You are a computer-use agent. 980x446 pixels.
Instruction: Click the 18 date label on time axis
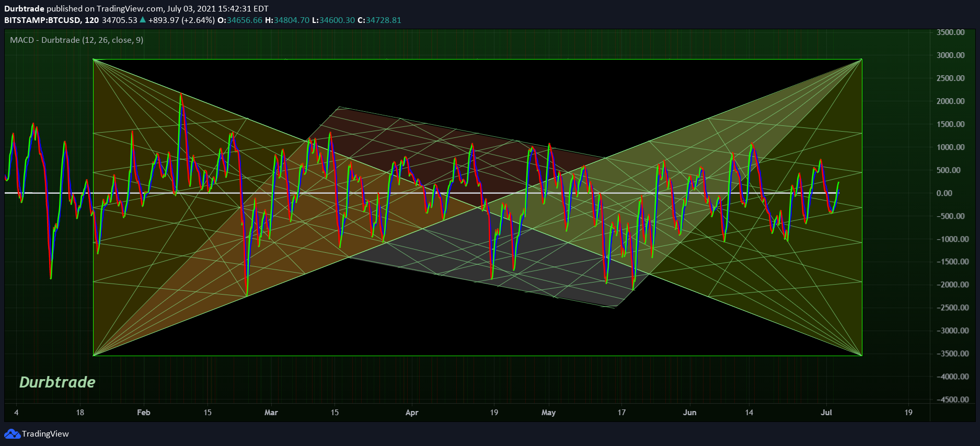(80, 413)
